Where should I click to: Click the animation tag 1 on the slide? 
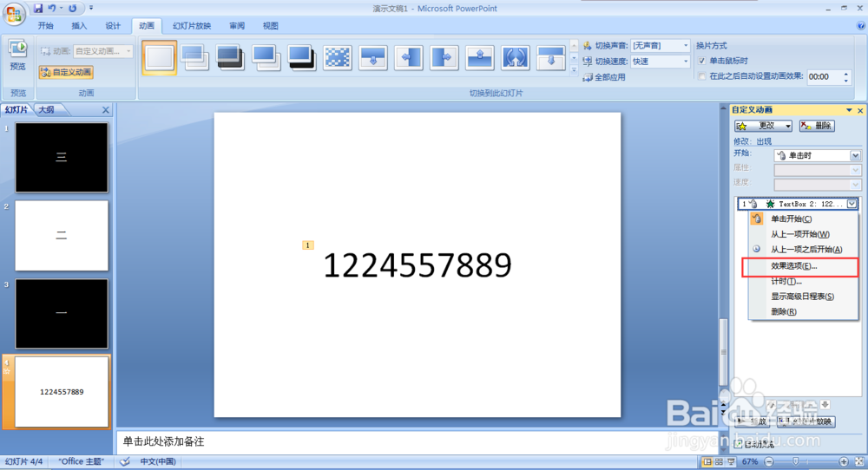(x=308, y=245)
